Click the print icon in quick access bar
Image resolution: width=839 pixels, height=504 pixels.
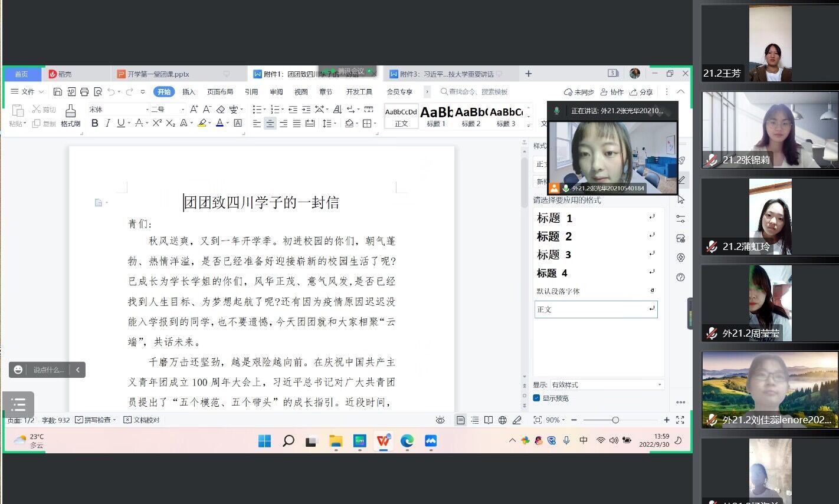(x=84, y=92)
